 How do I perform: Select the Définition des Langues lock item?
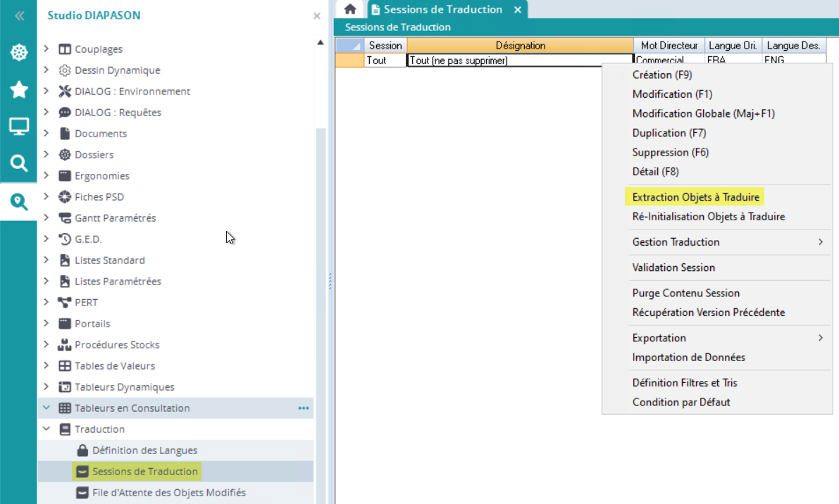tap(144, 451)
